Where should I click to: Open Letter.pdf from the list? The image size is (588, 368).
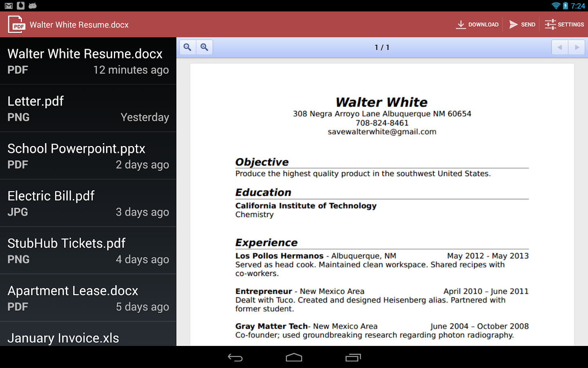pyautogui.click(x=88, y=108)
